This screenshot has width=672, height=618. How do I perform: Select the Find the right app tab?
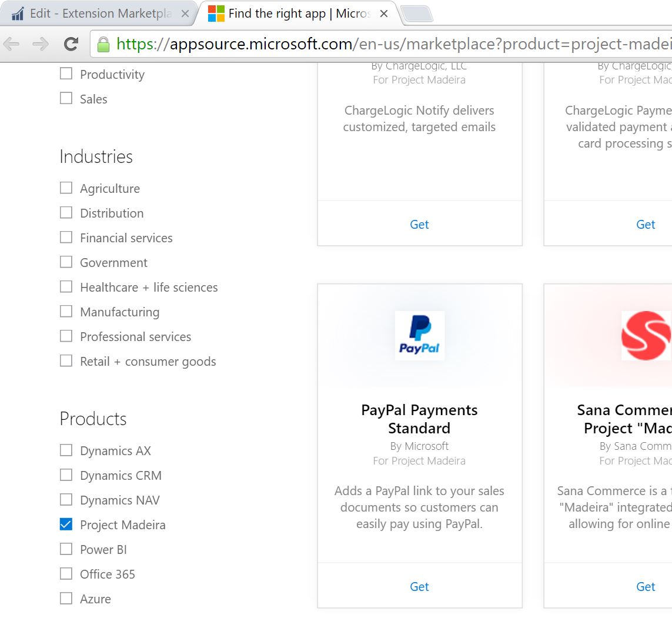[298, 14]
